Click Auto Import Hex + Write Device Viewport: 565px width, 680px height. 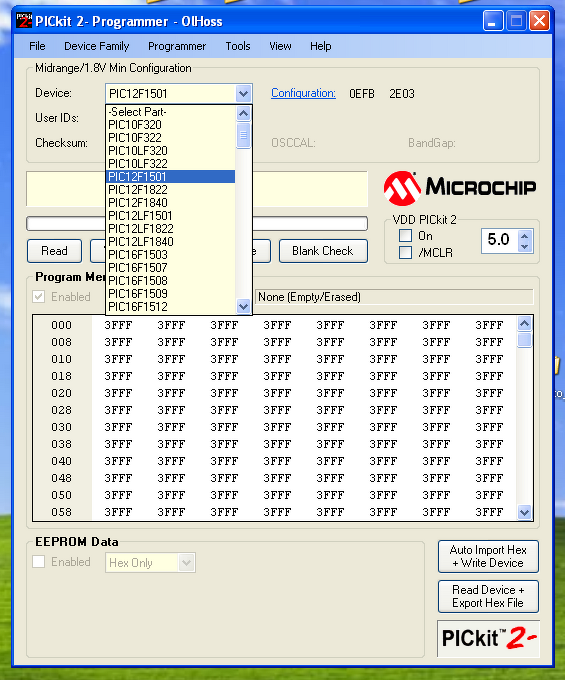[488, 556]
